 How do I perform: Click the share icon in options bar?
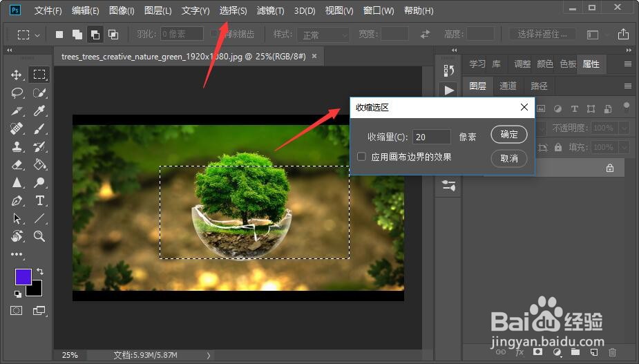[623, 35]
